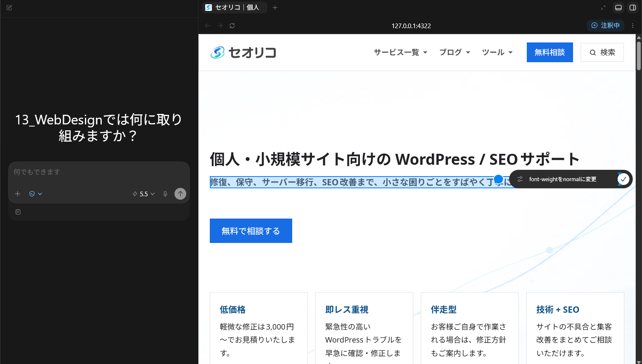Image resolution: width=642 pixels, height=364 pixels.
Task: Click the new chat compose icon
Action: click(9, 8)
